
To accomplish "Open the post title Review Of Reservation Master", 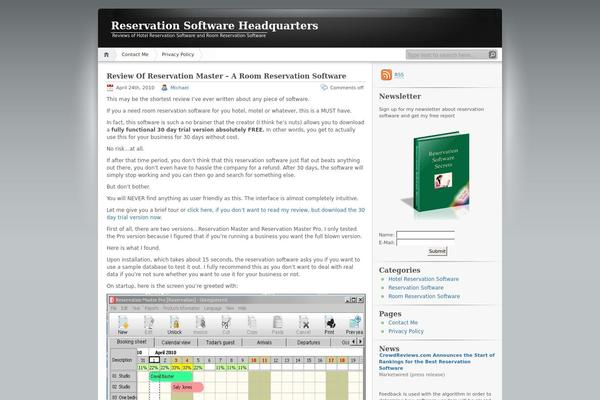I will coord(226,76).
